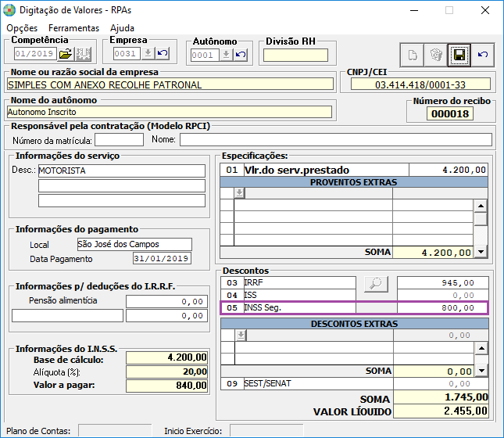The width and height of the screenshot is (504, 438).
Task: Click the floppy disk save icon
Action: click(459, 55)
